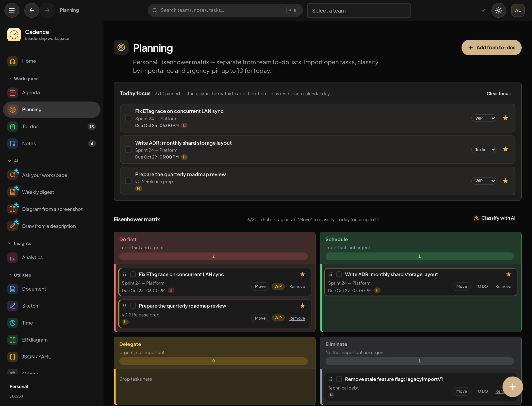This screenshot has height=406, width=532.
Task: Collapse the Workspace sidebar section
Action: (24, 79)
